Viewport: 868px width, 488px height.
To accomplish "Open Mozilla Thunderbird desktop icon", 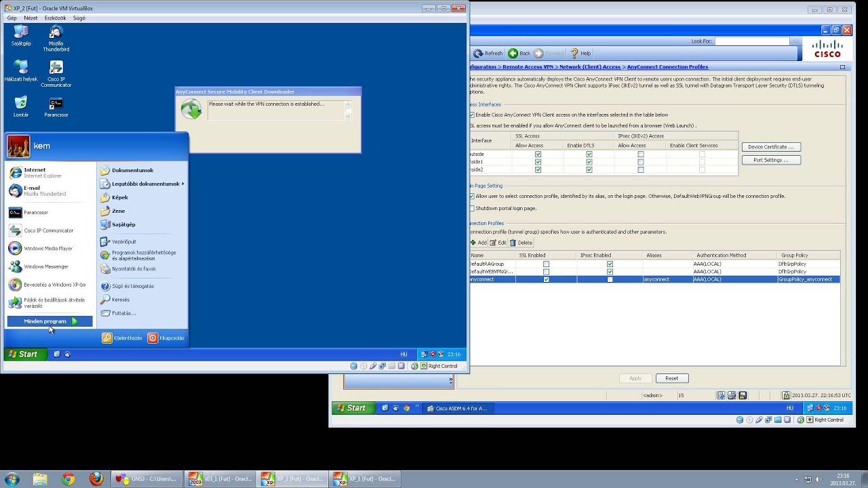I will pyautogui.click(x=56, y=39).
